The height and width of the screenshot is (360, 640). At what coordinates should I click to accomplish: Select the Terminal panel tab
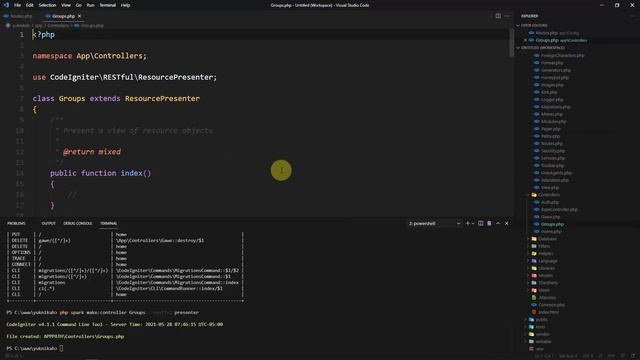[x=109, y=223]
